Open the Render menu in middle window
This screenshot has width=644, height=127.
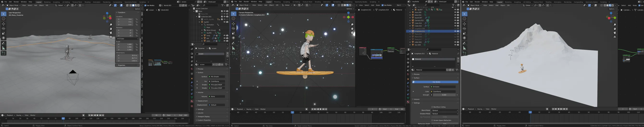[246, 2]
